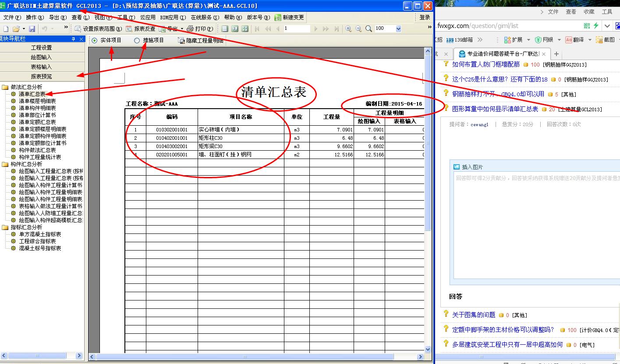
Task: Open 设置报表范围 report range settings
Action: click(98, 28)
